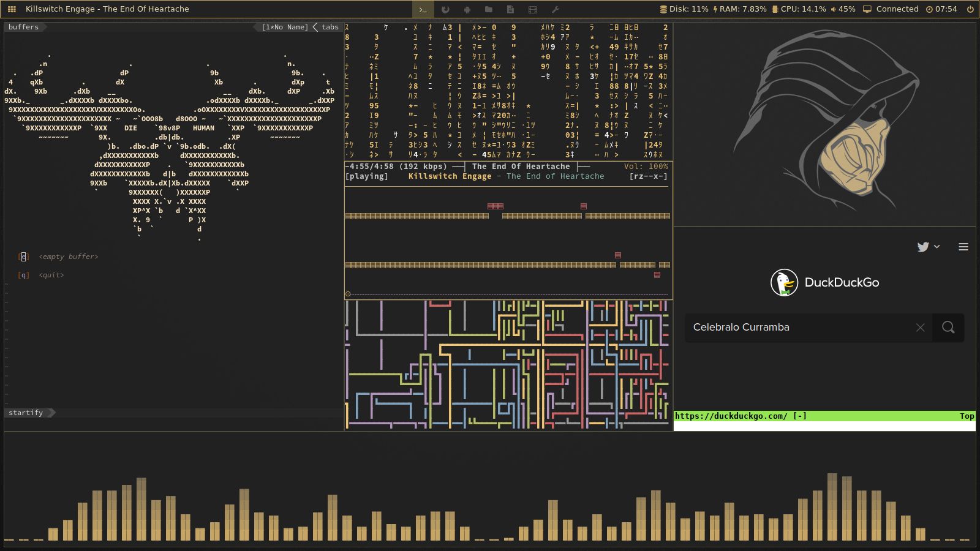Open the DuckDuckGo hamburger menu

[x=963, y=247]
